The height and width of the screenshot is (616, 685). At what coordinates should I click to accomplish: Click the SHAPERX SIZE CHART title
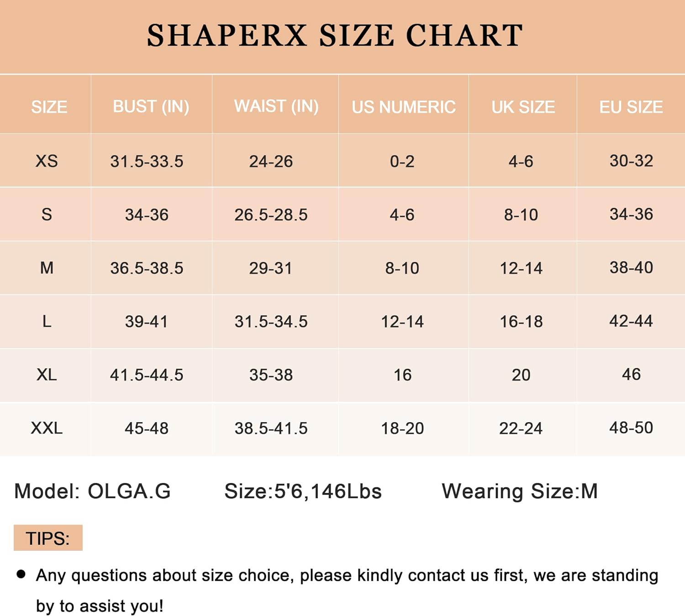335,36
